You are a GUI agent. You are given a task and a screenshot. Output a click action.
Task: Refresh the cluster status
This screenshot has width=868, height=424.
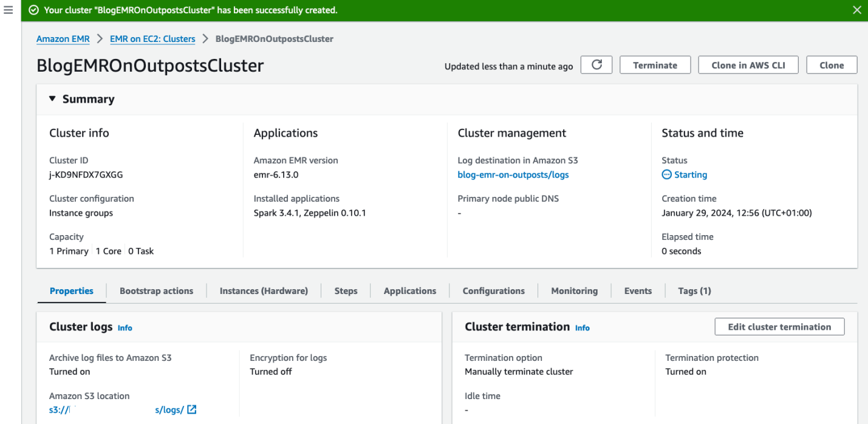coord(596,64)
